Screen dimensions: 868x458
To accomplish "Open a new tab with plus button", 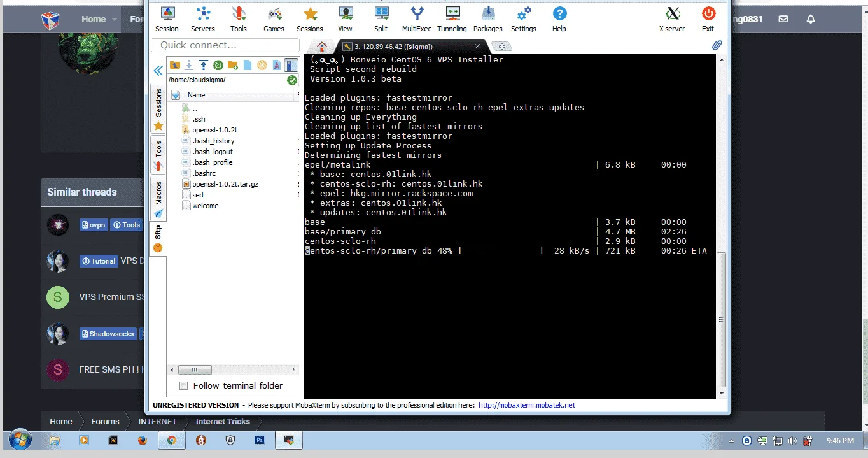I will coord(502,47).
